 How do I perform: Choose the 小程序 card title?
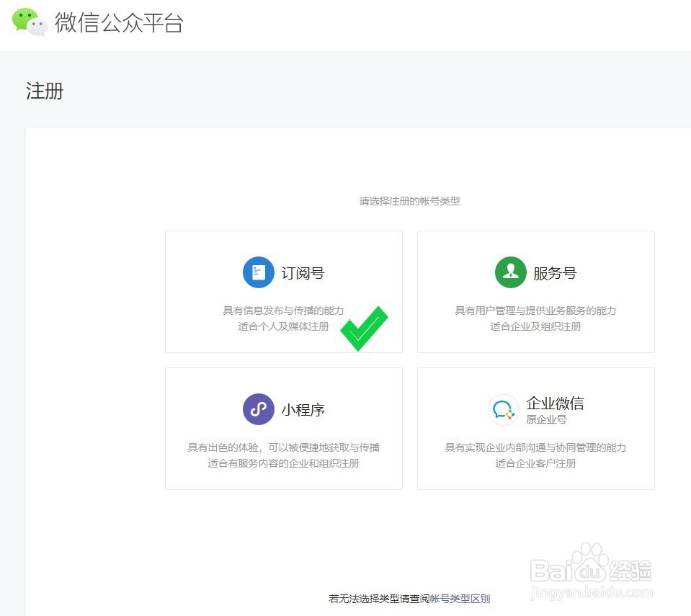(303, 410)
